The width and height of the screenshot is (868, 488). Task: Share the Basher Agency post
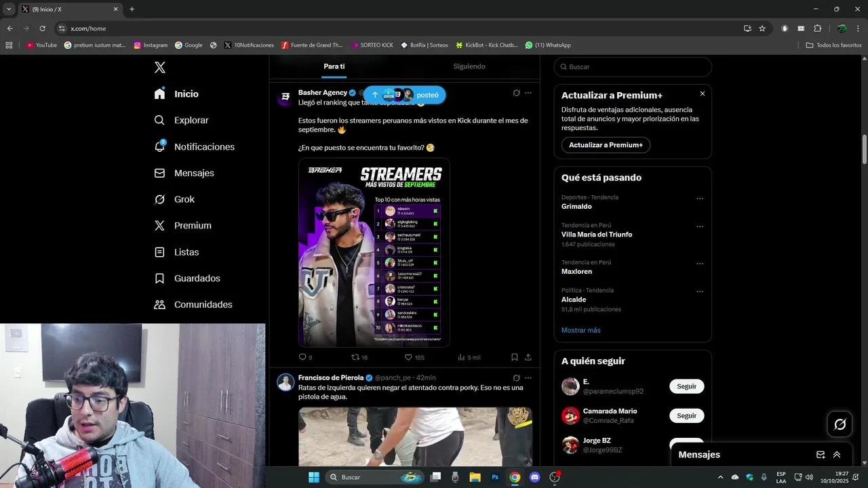click(528, 357)
